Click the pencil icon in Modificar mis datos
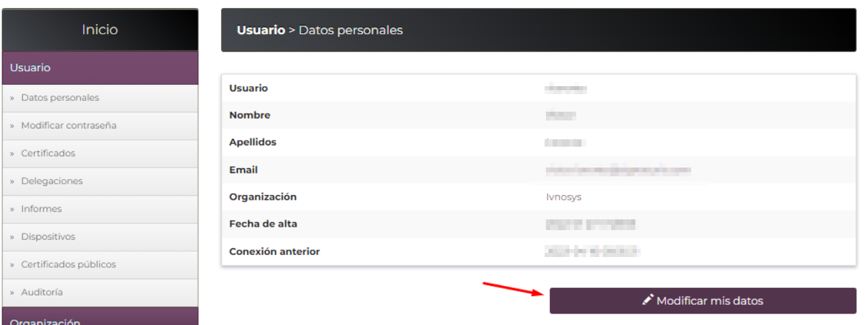 pyautogui.click(x=648, y=300)
